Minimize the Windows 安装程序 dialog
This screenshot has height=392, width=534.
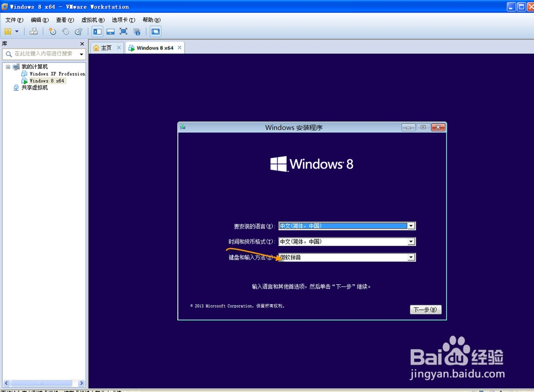[408, 127]
